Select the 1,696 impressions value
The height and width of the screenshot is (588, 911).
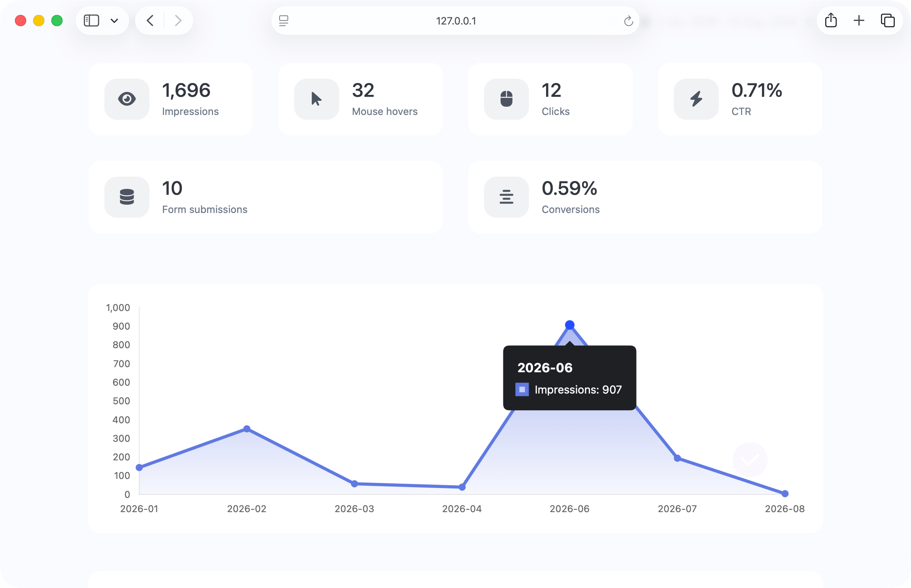click(x=186, y=90)
